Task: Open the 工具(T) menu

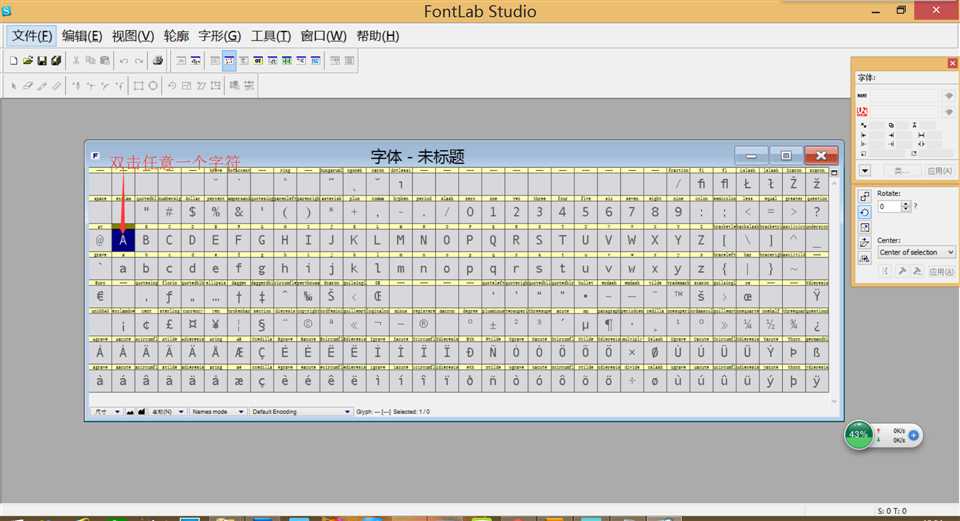Action: click(x=271, y=36)
